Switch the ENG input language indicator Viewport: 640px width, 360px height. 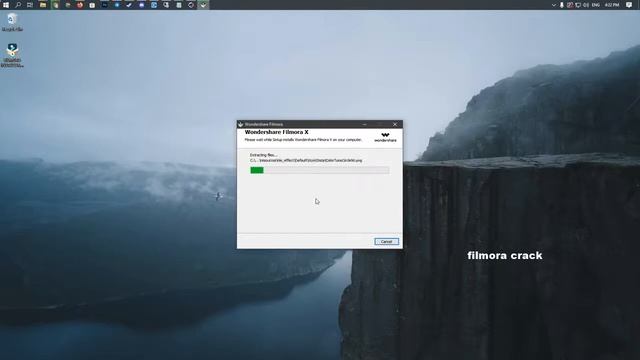[x=596, y=5]
